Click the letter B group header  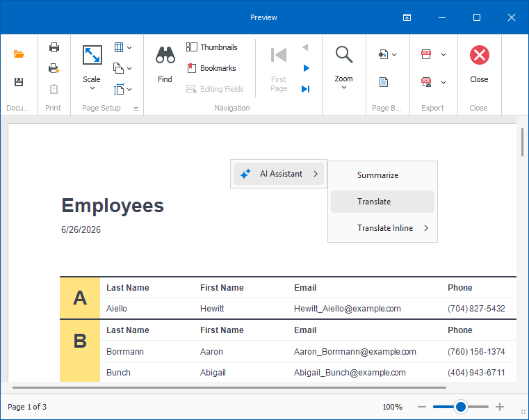click(80, 341)
